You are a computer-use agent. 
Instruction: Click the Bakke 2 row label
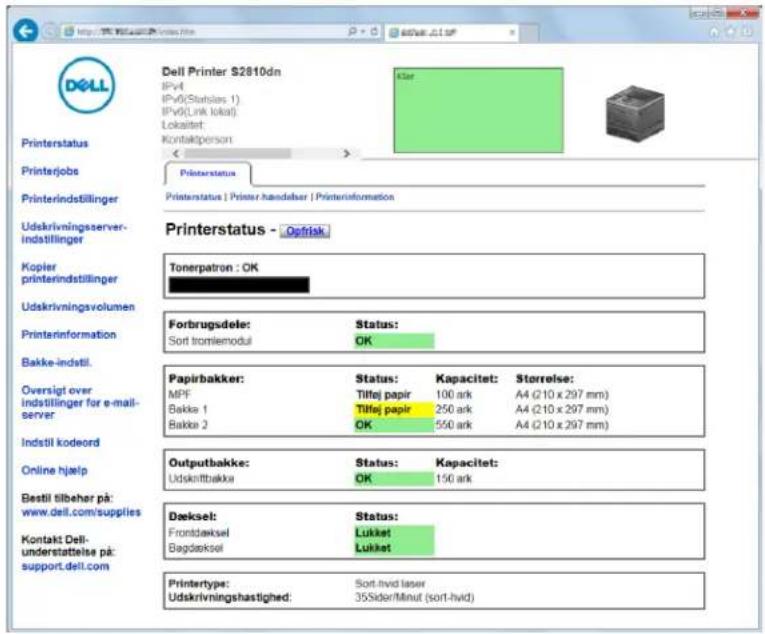point(188,425)
